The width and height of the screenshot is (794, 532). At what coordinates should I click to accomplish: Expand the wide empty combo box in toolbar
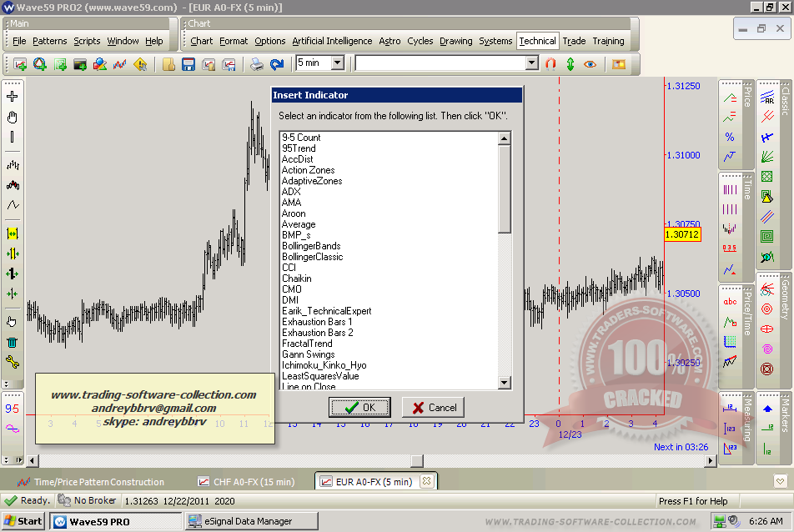(532, 63)
